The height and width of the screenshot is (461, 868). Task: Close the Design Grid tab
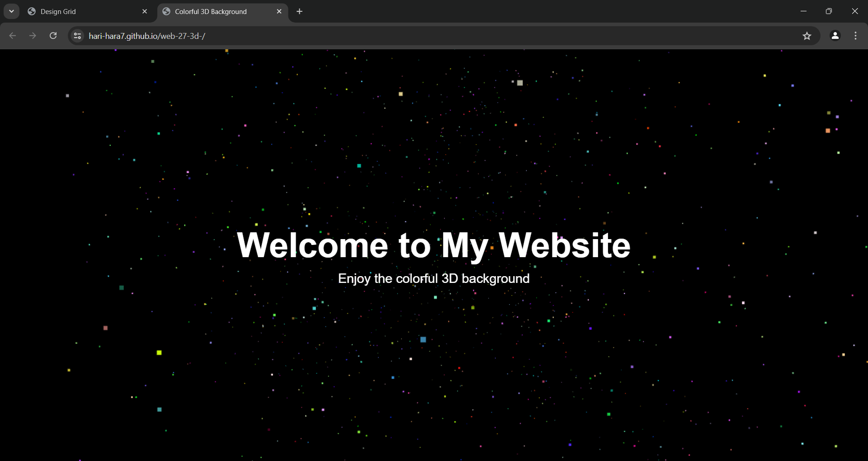(x=145, y=12)
